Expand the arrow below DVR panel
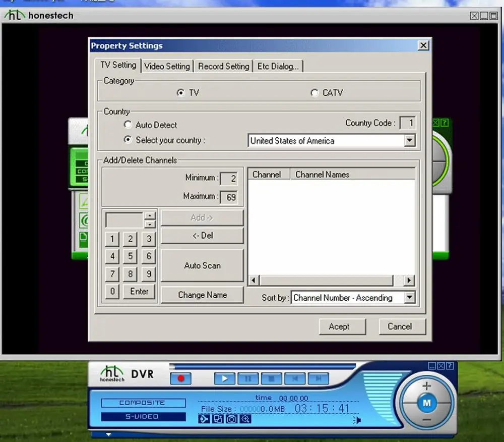This screenshot has width=504, height=442. pos(108,434)
